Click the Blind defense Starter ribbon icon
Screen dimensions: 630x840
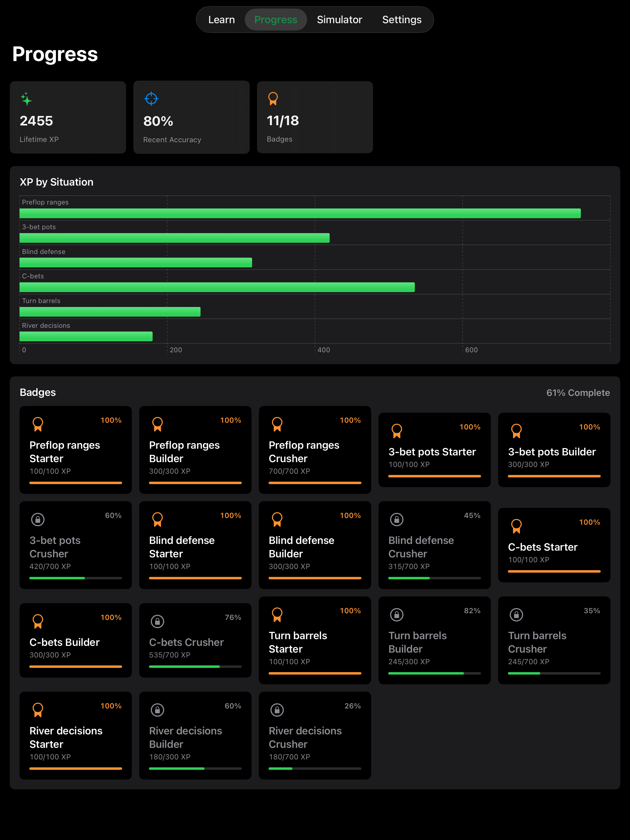[x=157, y=520]
